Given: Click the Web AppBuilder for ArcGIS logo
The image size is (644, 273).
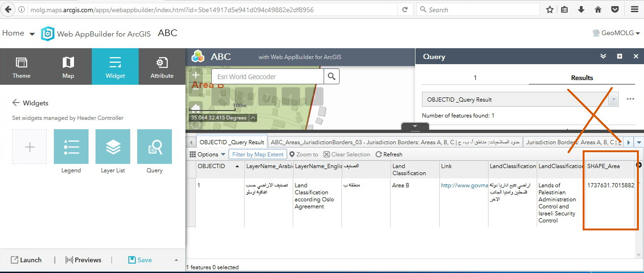Looking at the screenshot, I should [48, 34].
